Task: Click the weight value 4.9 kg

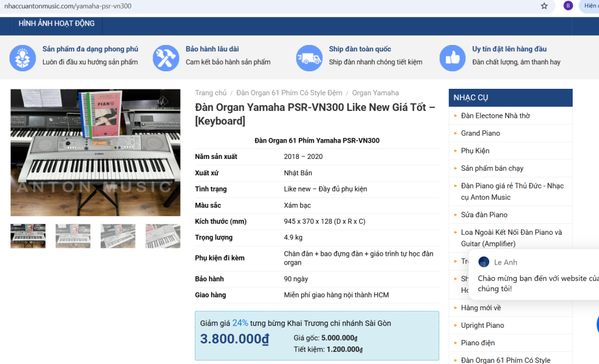Action: point(293,237)
